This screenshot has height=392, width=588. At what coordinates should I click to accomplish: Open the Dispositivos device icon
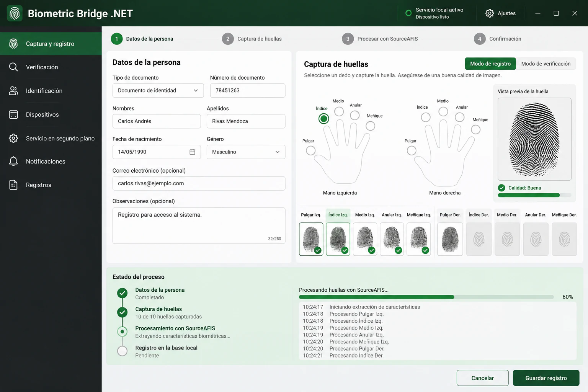pos(13,114)
